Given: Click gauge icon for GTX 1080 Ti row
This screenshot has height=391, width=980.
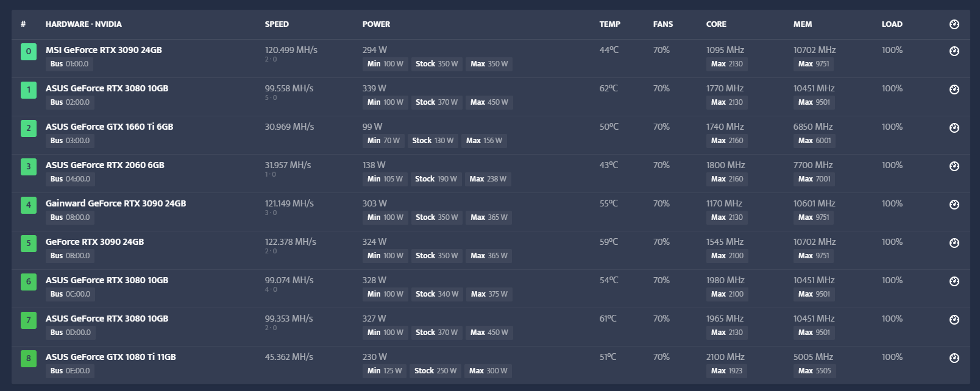Looking at the screenshot, I should pyautogui.click(x=954, y=358).
